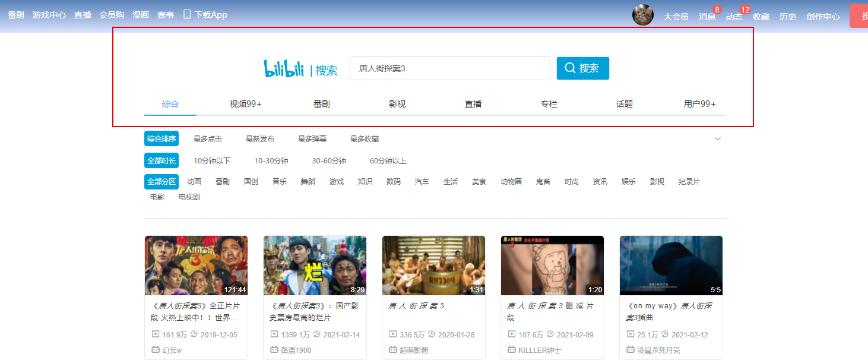Click uploader icon beside 凌晨杀死月亮
The height and width of the screenshot is (360, 868).
click(631, 350)
